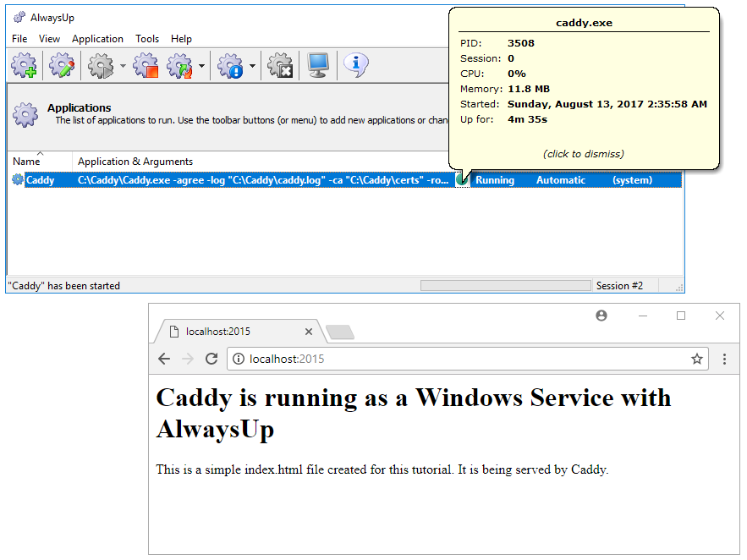This screenshot has height=560, width=747.
Task: Click the Memory value 11.8 MB
Action: point(529,89)
